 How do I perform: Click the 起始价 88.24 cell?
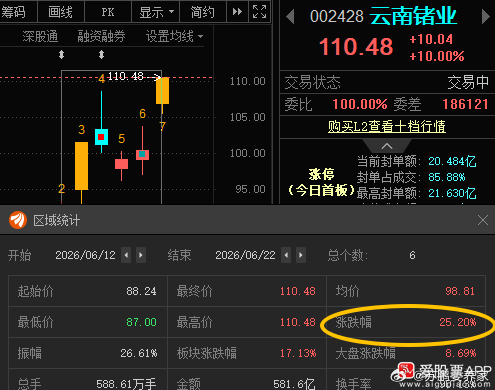click(88, 291)
